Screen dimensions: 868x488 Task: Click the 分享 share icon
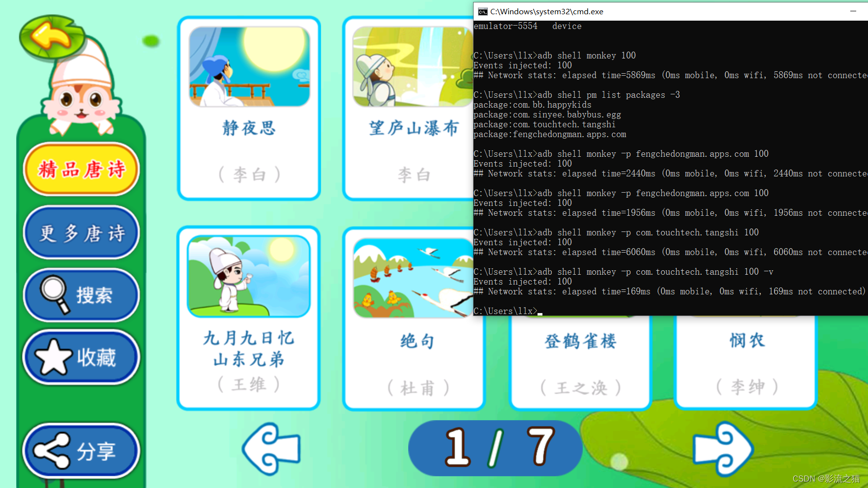[x=80, y=450]
